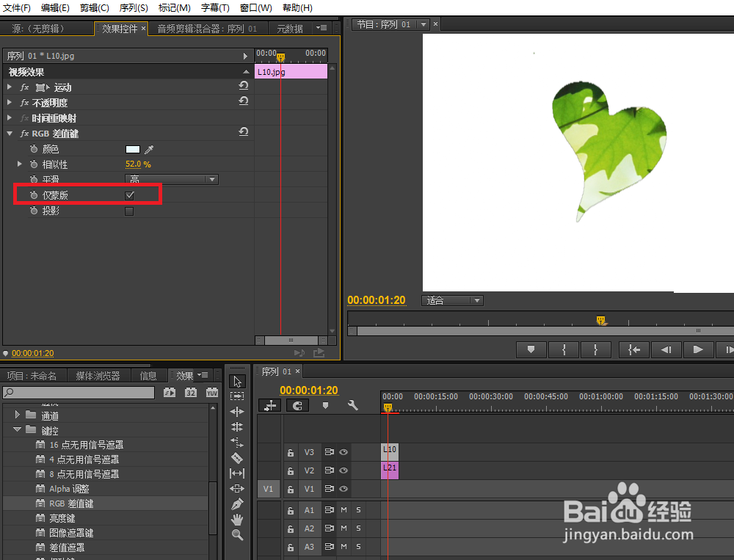Screen dimensions: 734x560
Task: Collapse the RGB Difference Key effect
Action: tap(10, 134)
